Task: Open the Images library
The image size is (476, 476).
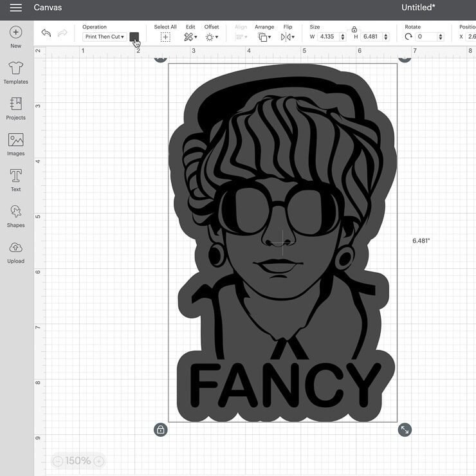Action: pyautogui.click(x=16, y=141)
